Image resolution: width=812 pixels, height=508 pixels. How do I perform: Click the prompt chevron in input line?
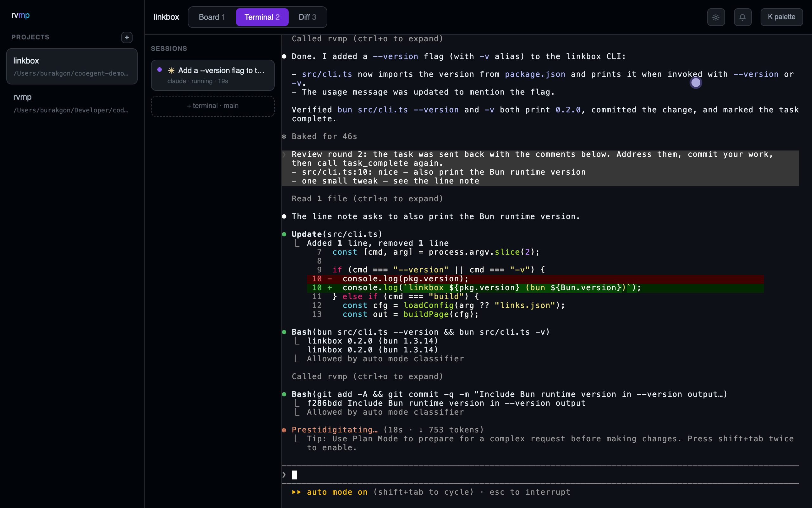point(284,474)
